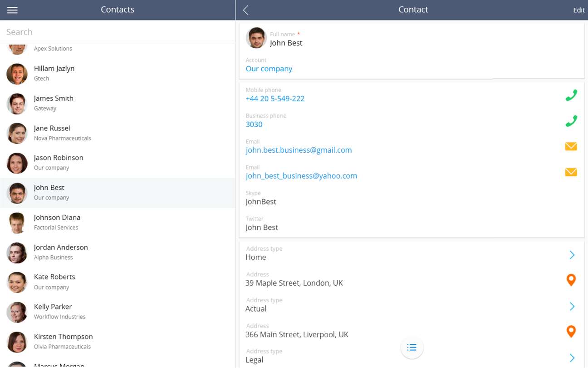The height and width of the screenshot is (368, 588).
Task: Open the floating list actions button
Action: point(412,348)
